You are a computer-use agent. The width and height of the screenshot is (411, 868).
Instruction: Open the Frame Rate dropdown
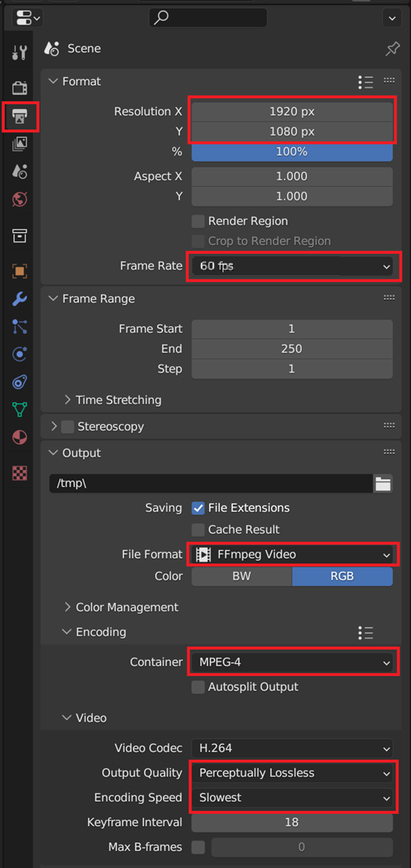point(292,266)
